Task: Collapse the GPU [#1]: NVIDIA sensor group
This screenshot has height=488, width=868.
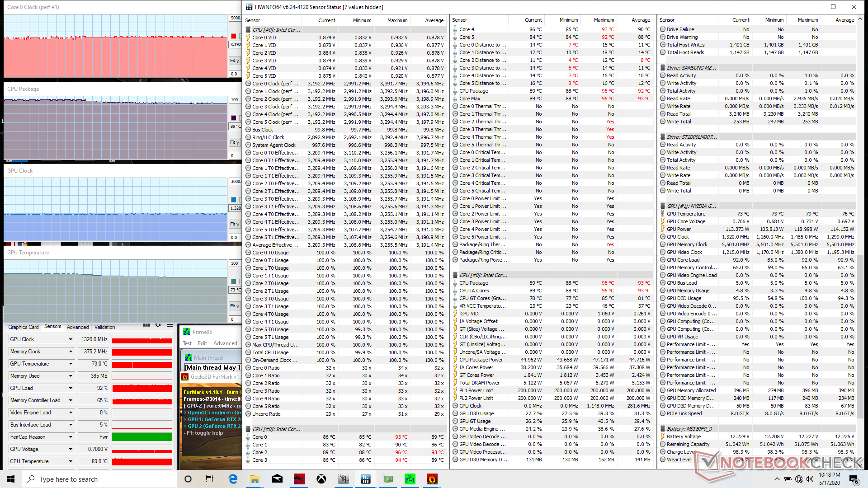Action: pyautogui.click(x=691, y=206)
